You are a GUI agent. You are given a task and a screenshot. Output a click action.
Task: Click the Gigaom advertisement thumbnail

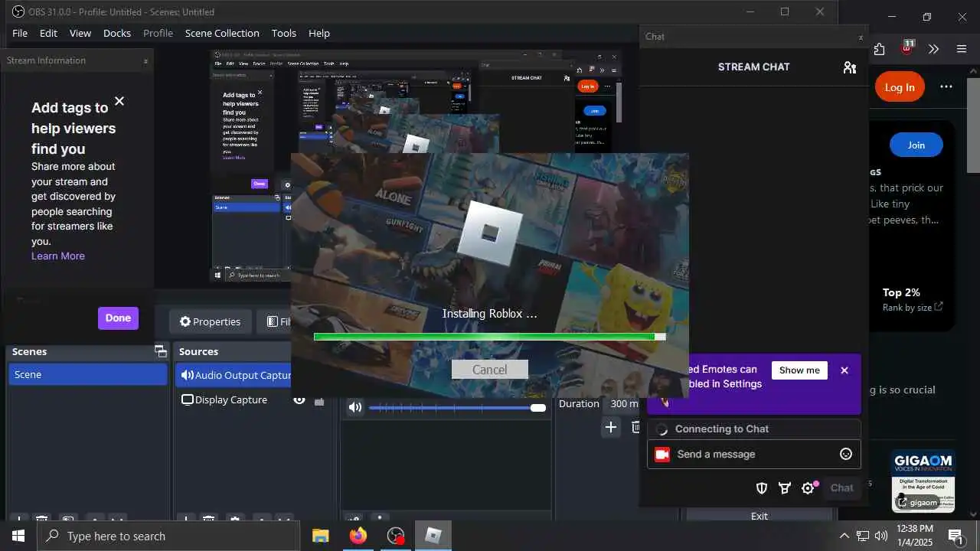point(923,481)
